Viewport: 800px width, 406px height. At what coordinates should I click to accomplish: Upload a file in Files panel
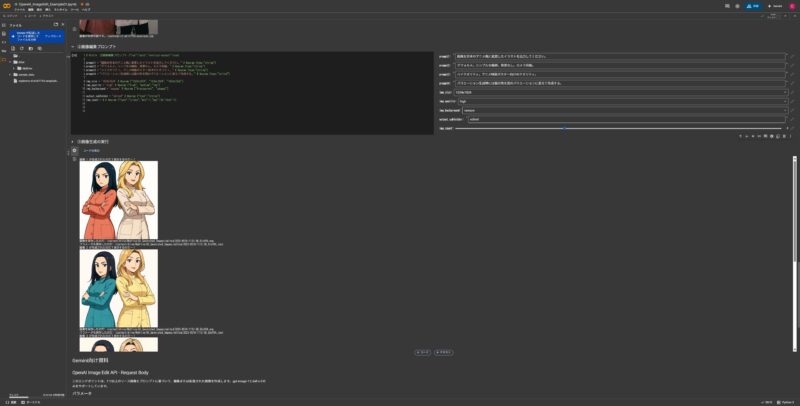(13, 48)
